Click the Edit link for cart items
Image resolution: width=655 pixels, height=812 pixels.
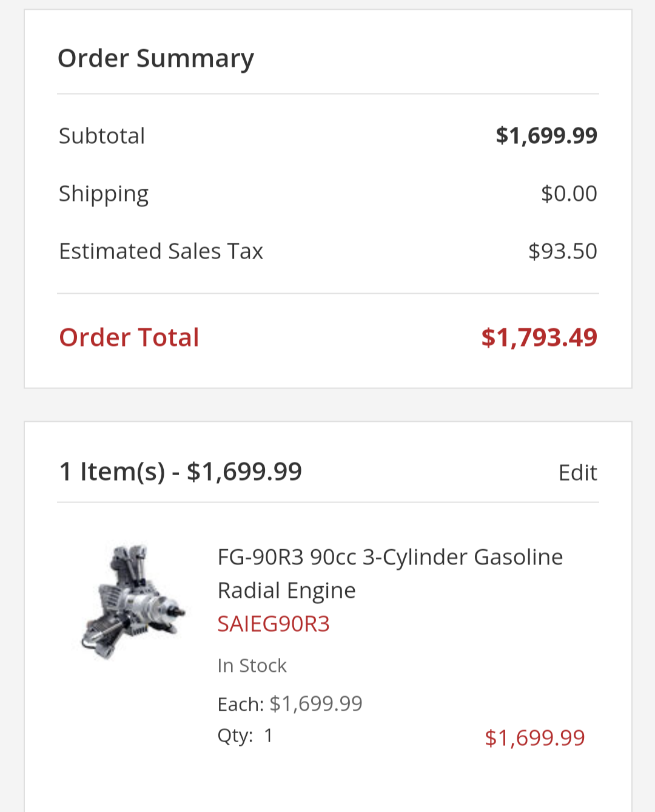pyautogui.click(x=577, y=472)
